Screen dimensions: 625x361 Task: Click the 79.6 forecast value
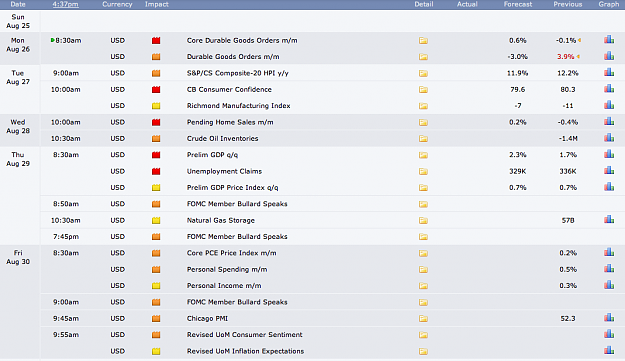pyautogui.click(x=518, y=90)
